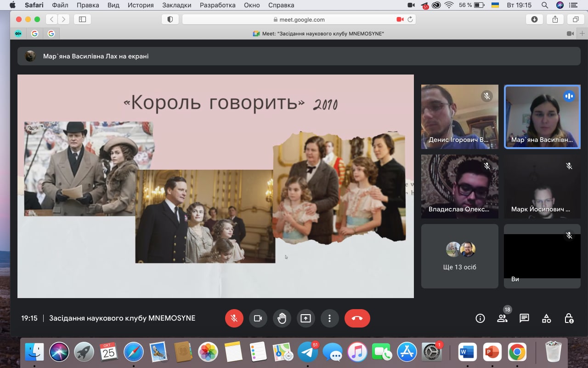Open the activities icon

coord(546,318)
